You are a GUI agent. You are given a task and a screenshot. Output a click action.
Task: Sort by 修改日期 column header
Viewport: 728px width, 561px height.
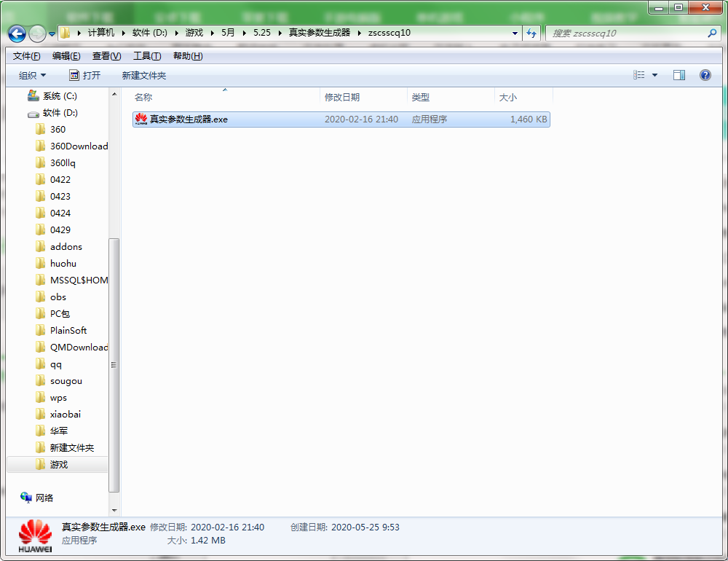[342, 97]
